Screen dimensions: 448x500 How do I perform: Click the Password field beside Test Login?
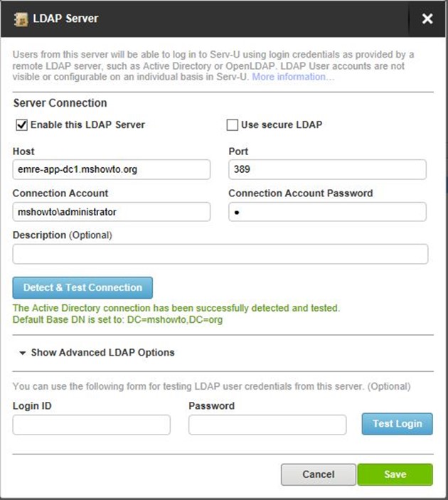point(267,425)
